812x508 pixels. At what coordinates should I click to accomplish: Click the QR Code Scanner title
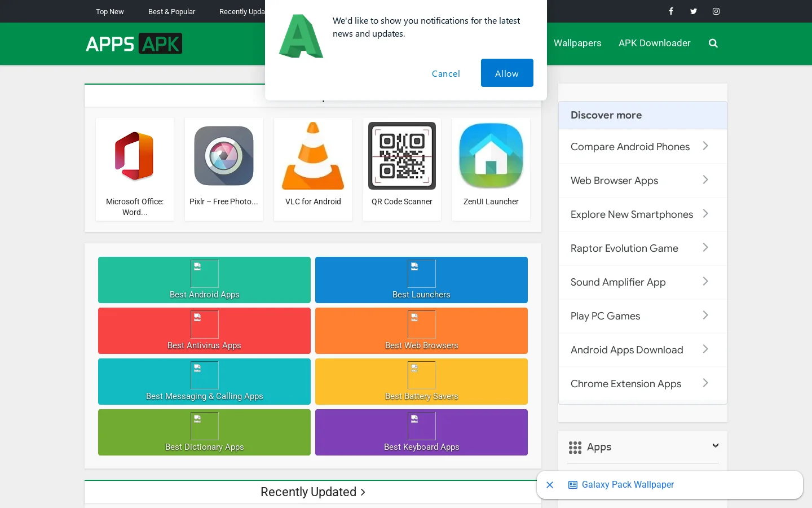(402, 202)
